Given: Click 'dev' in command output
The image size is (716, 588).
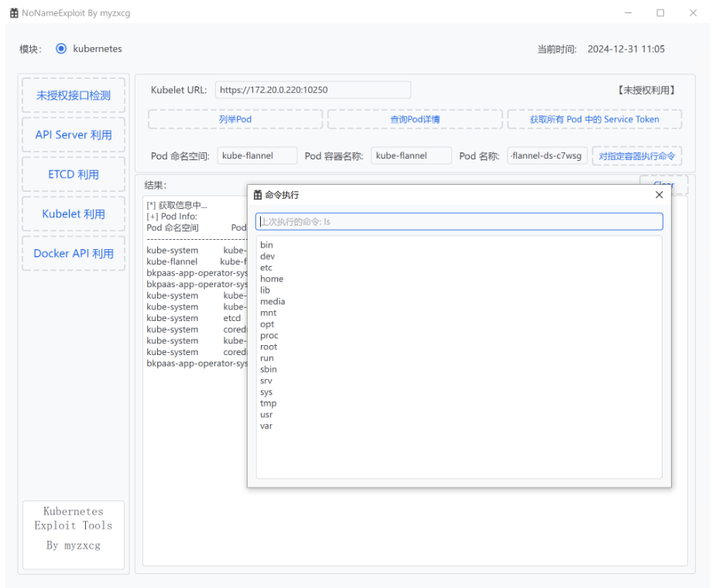Looking at the screenshot, I should (267, 256).
